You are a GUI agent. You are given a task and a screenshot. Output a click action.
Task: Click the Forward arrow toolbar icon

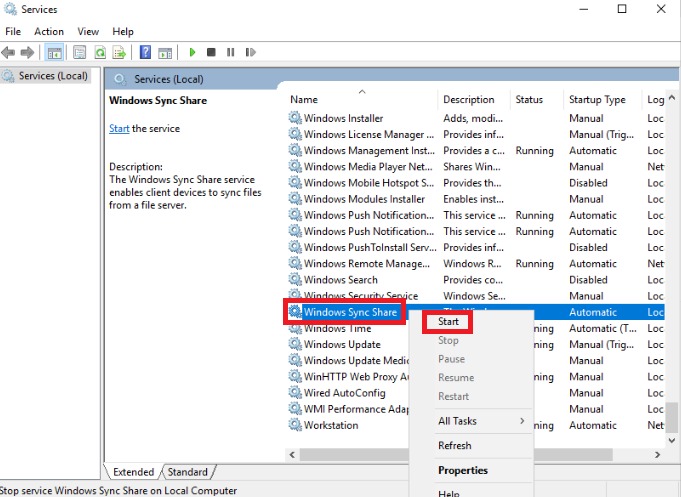(27, 53)
